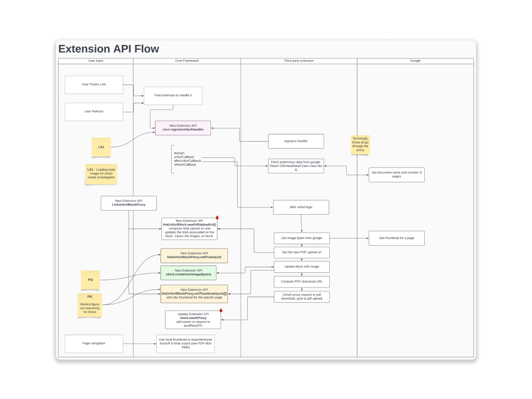Click the 'Third party extension' swimlane header

tap(299, 61)
